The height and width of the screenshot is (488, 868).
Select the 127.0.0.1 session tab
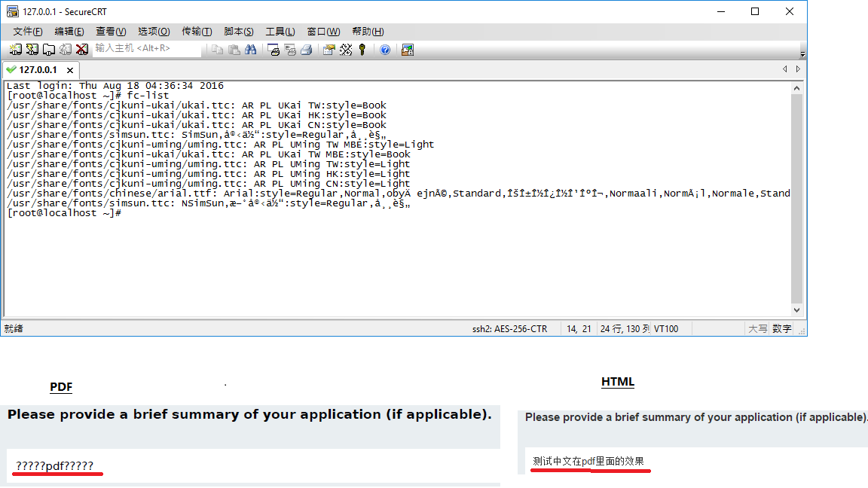tap(36, 69)
